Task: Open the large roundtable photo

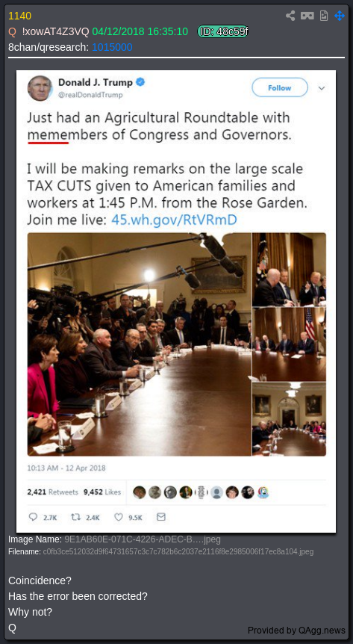Action: coord(140,344)
